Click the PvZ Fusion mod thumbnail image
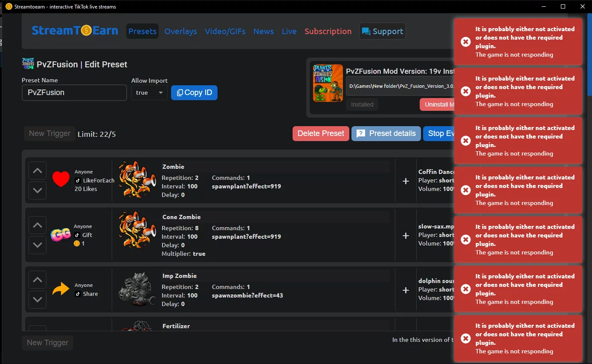The image size is (592, 364). click(328, 83)
